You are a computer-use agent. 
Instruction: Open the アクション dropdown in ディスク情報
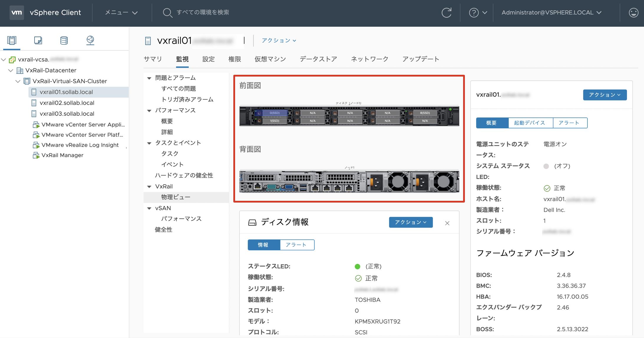(411, 222)
